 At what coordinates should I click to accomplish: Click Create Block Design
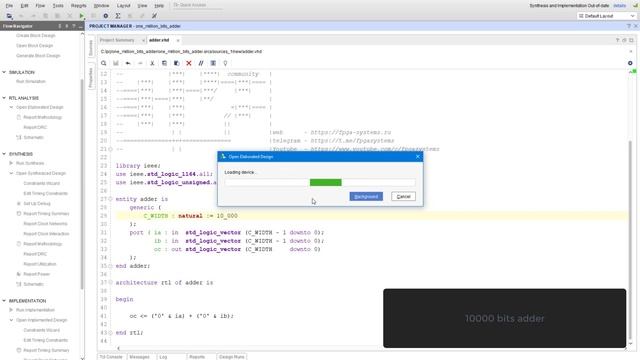(36, 36)
